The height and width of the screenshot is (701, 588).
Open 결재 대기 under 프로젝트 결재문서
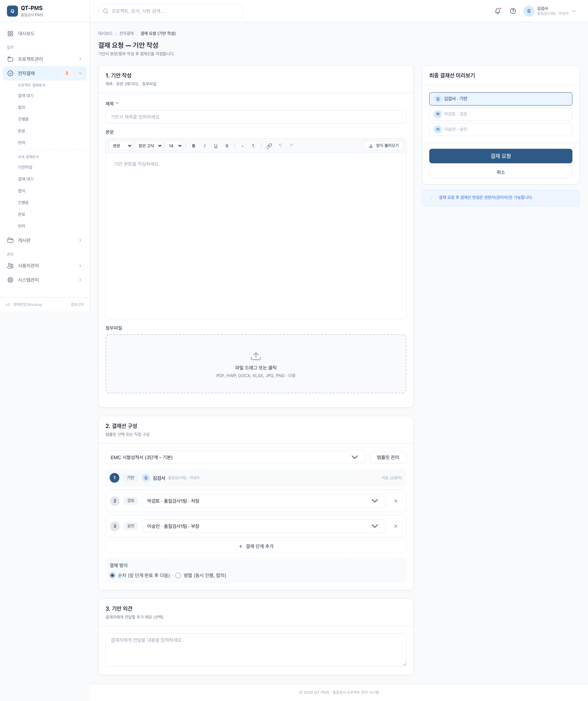pos(26,96)
